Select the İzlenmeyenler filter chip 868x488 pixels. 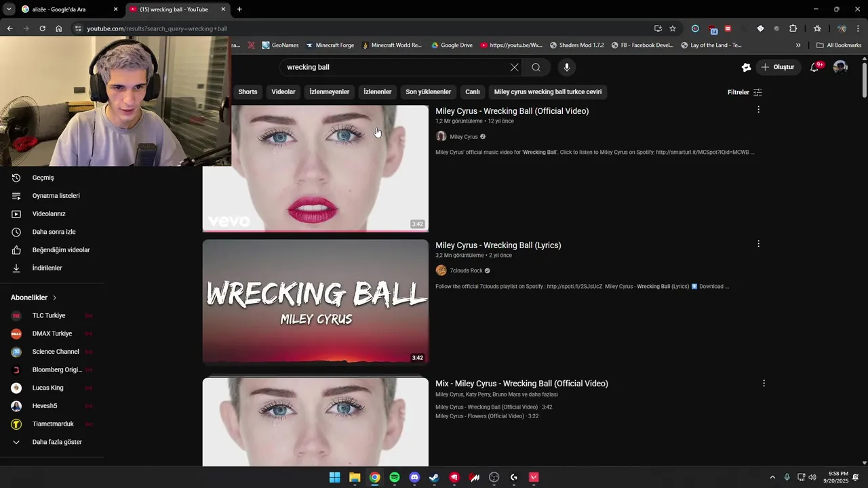[330, 92]
